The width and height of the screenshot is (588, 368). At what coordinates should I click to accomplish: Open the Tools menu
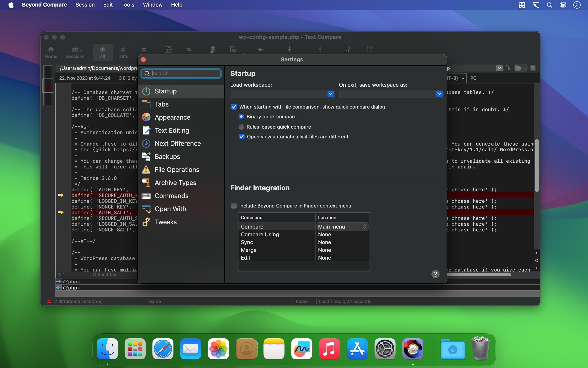128,5
